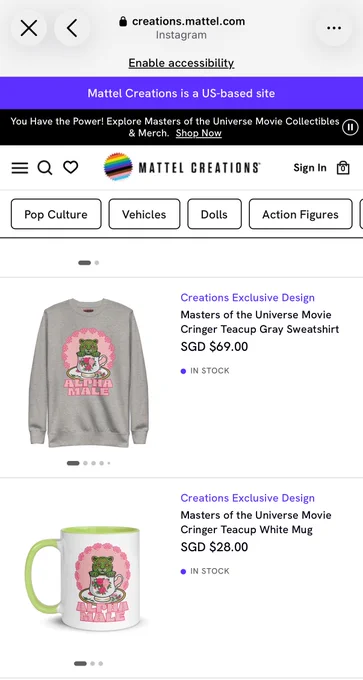This screenshot has width=363, height=680.
Task: Select the Pop Culture category
Action: [56, 214]
